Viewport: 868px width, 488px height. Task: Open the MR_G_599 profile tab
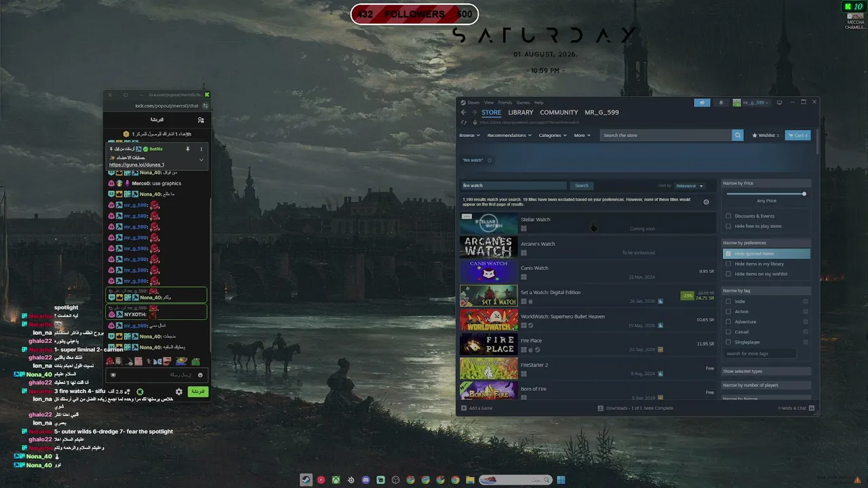(x=601, y=113)
